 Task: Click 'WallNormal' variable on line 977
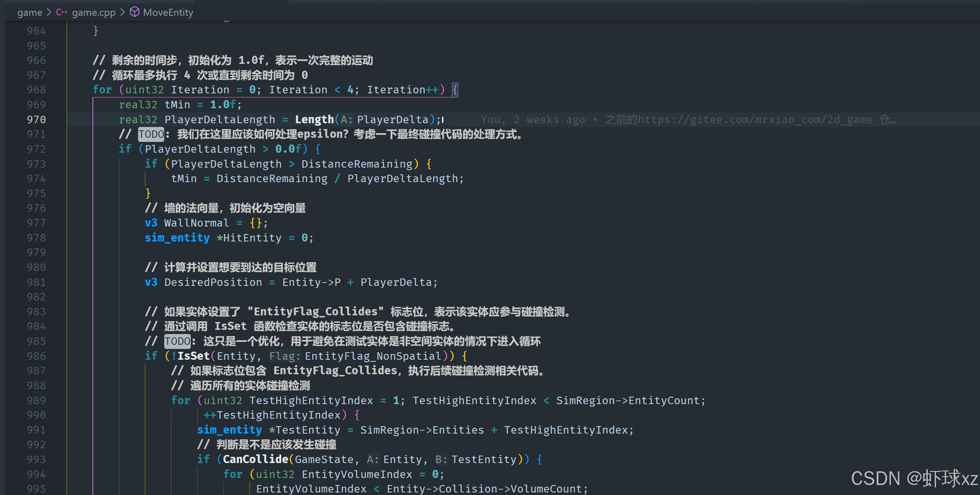tap(197, 223)
